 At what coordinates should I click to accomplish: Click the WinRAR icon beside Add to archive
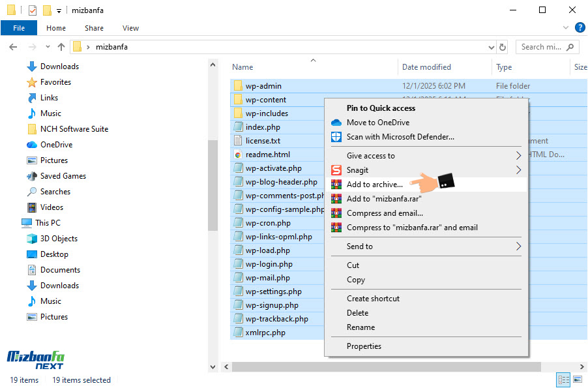336,185
